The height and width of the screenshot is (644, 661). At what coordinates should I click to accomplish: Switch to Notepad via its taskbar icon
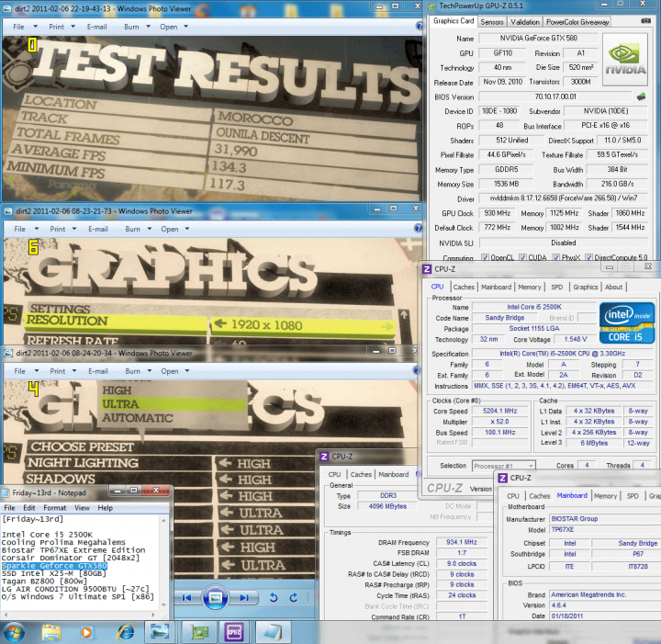tap(272, 633)
